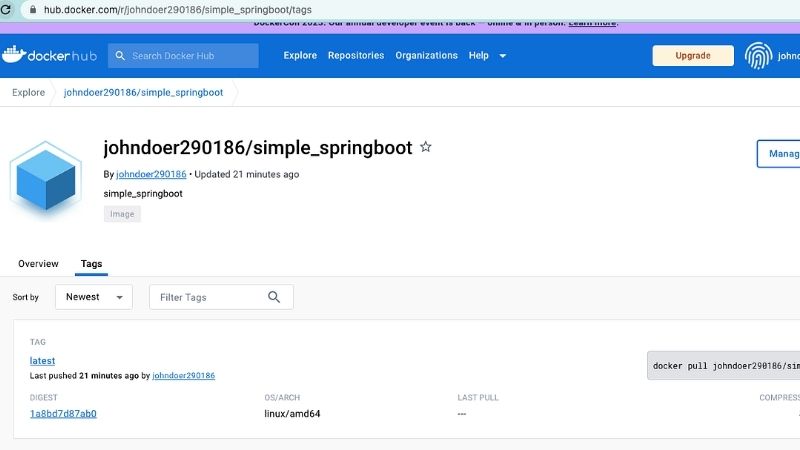800x450 pixels.
Task: Click the Explore breadcrumb
Action: (x=29, y=92)
